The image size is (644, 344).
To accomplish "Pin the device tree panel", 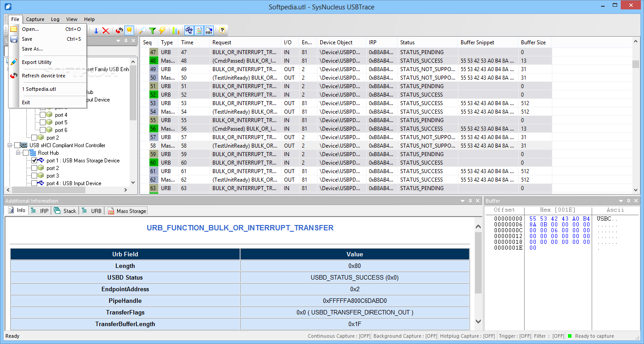I will [x=126, y=41].
